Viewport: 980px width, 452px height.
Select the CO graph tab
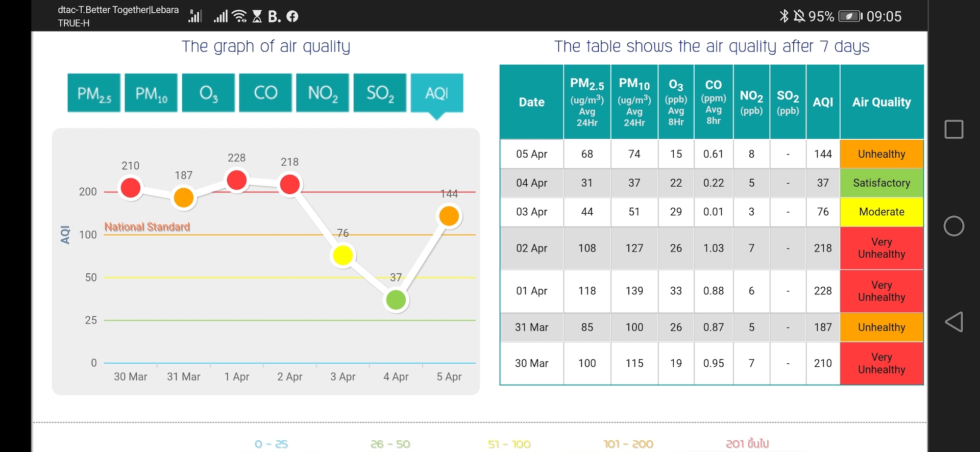(x=265, y=93)
